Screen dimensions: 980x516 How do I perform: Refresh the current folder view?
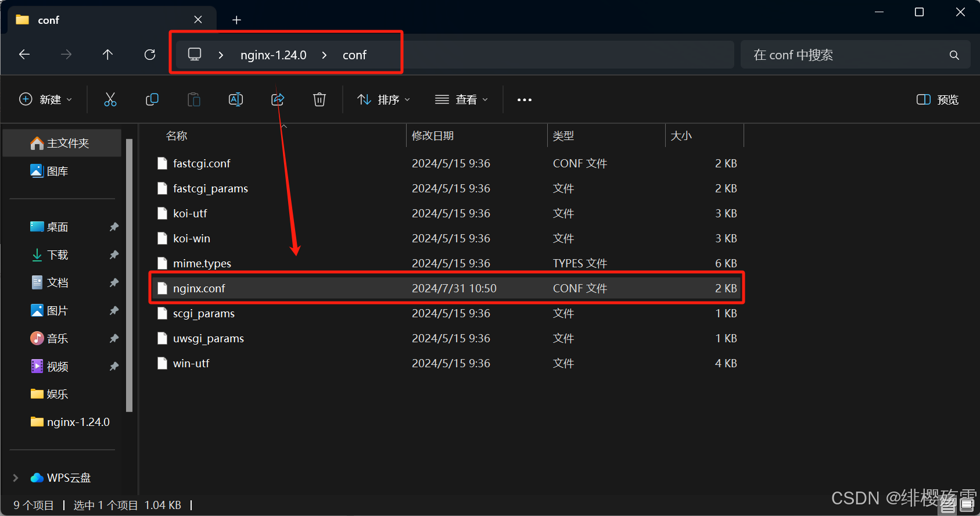[x=150, y=55]
